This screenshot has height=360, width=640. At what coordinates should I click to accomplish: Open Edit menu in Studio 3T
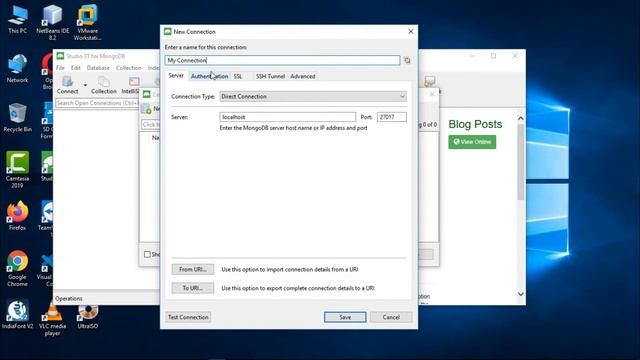(76, 68)
